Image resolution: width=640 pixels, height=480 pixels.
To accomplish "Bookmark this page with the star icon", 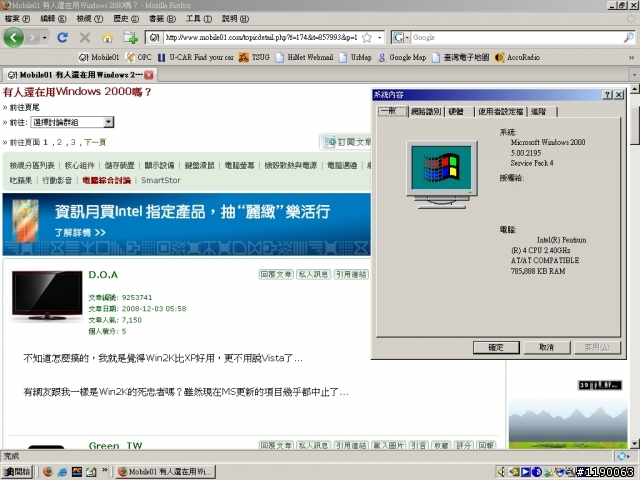I will point(367,38).
